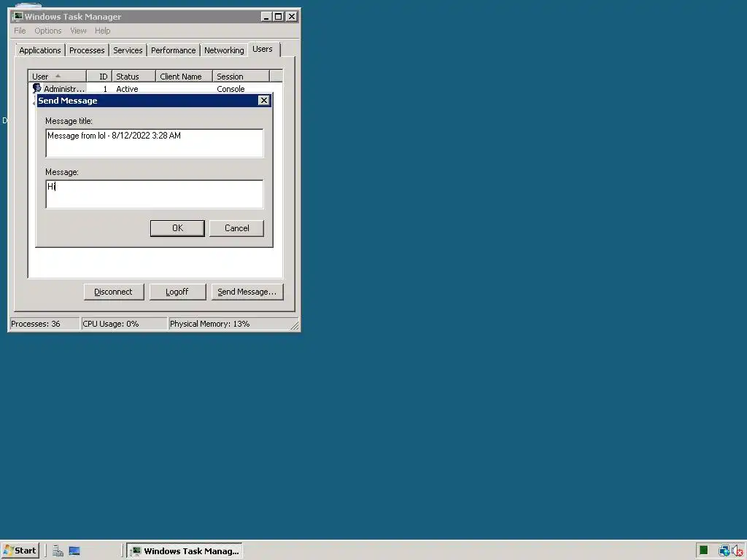The image size is (747, 560).
Task: Open the Services tab
Action: tap(128, 50)
